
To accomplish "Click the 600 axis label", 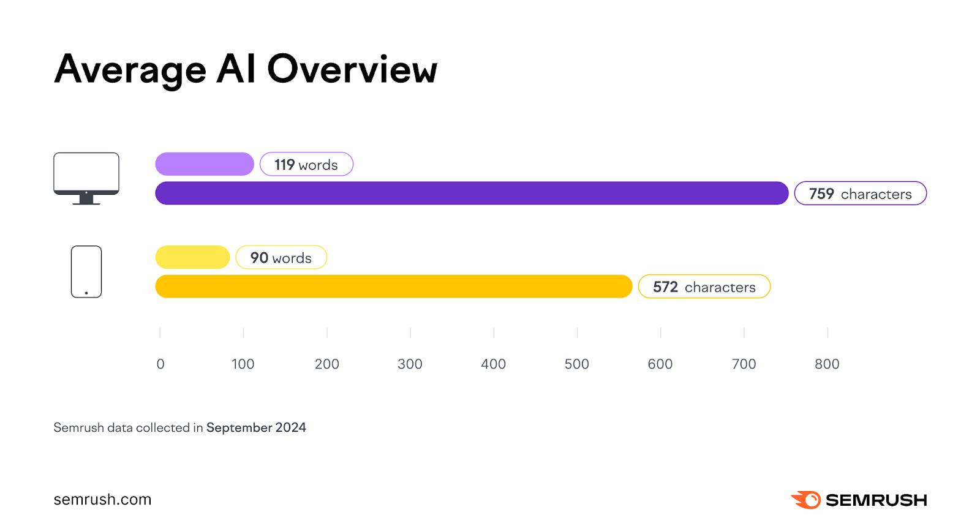I will [x=660, y=364].
